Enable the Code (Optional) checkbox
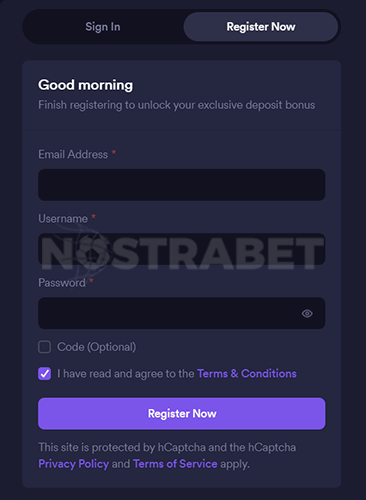Viewport: 366px width, 500px height. (44, 347)
